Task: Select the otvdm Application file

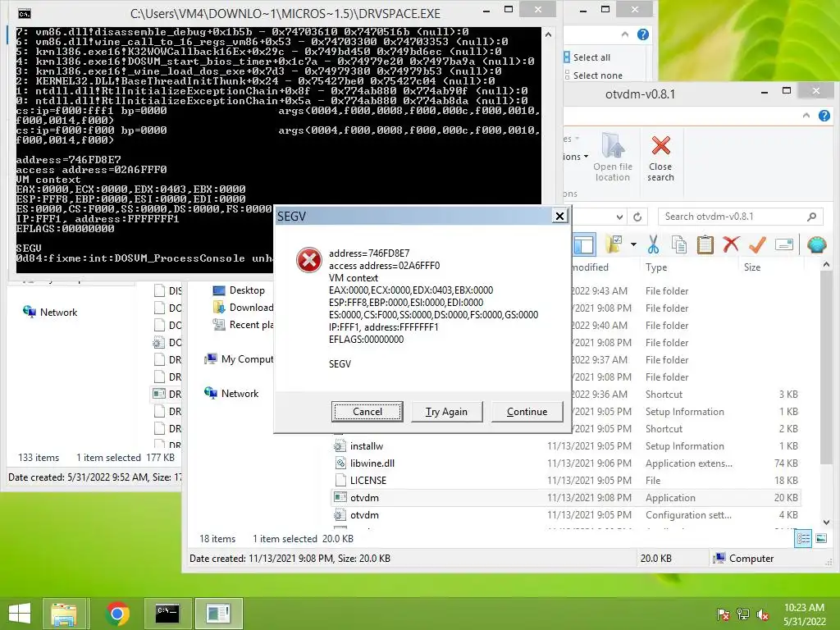Action: coord(566,498)
